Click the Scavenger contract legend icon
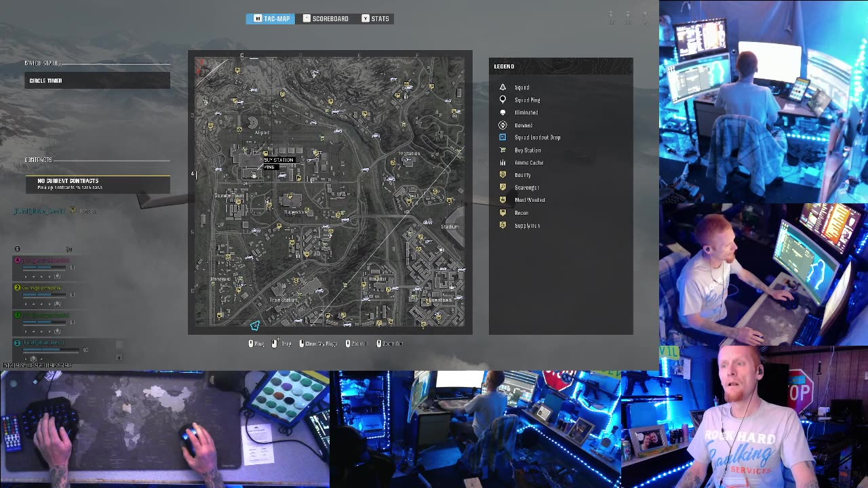The height and width of the screenshot is (488, 868). (x=502, y=188)
